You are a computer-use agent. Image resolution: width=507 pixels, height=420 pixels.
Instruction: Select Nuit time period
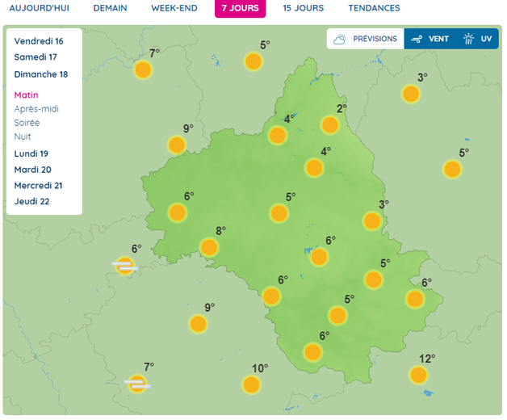[x=23, y=136]
